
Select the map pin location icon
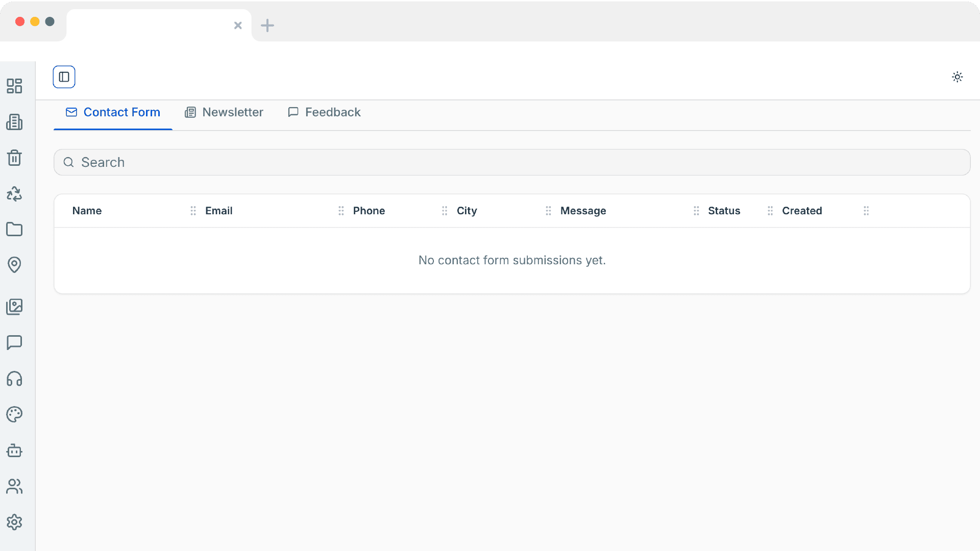click(x=14, y=264)
